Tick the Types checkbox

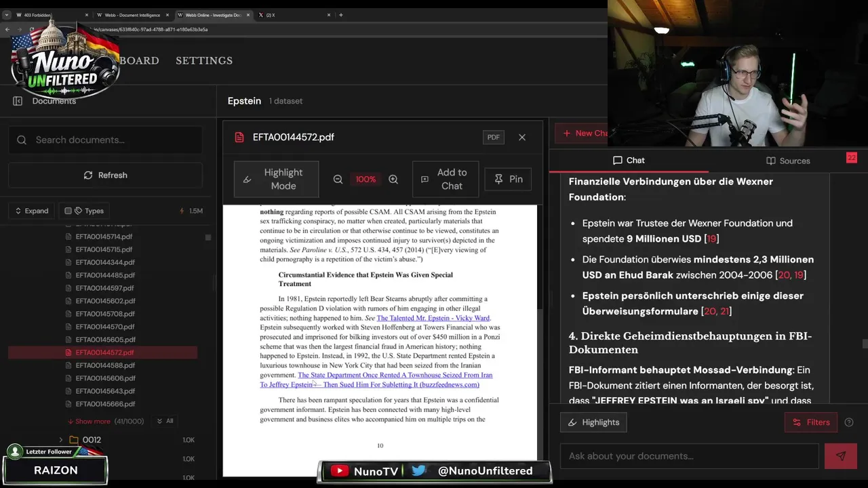(x=68, y=211)
